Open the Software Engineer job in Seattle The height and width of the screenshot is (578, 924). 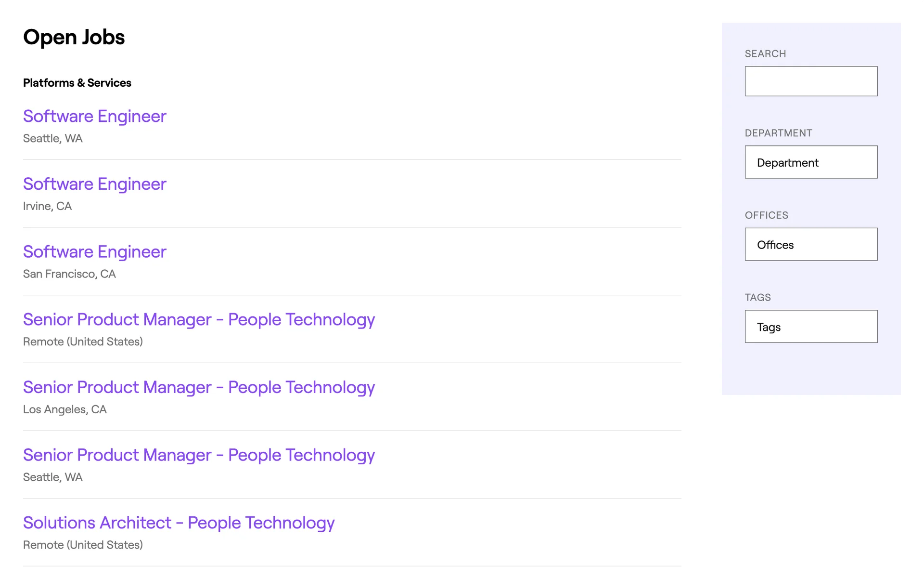coord(94,116)
